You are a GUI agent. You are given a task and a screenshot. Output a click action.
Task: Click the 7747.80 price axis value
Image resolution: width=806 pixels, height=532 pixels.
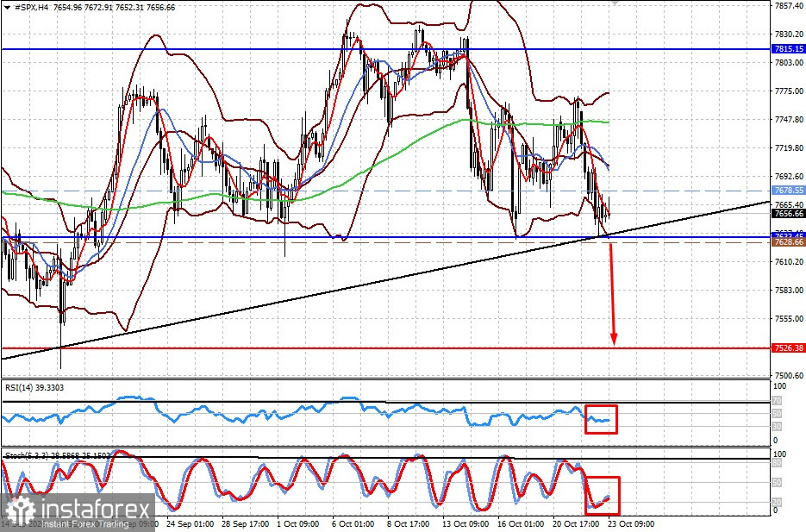(789, 119)
